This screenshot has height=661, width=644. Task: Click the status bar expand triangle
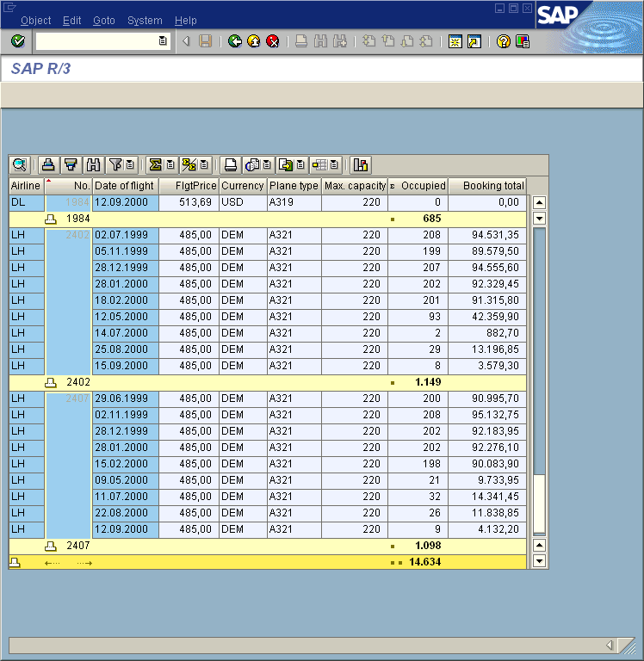click(609, 645)
